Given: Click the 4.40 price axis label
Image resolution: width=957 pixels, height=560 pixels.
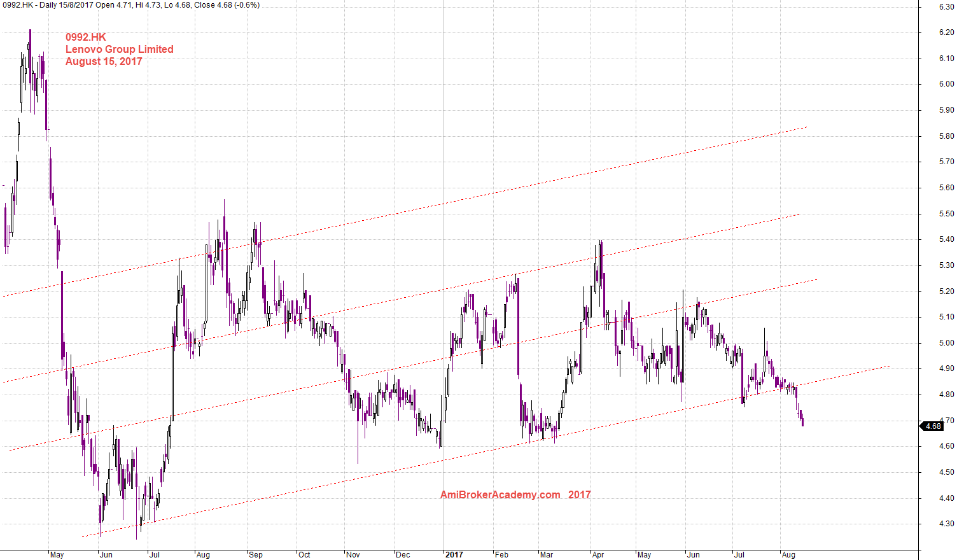Looking at the screenshot, I should pos(946,498).
